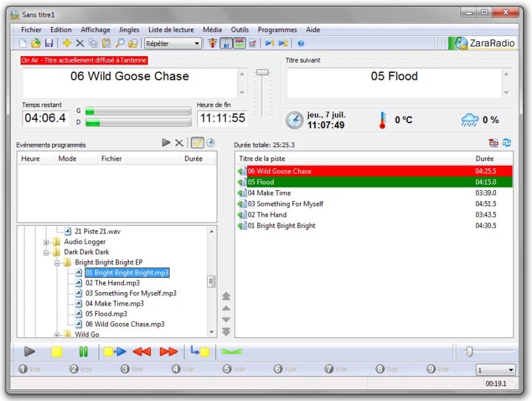Expand the Audio Logger folder
The image size is (532, 401).
[46, 242]
